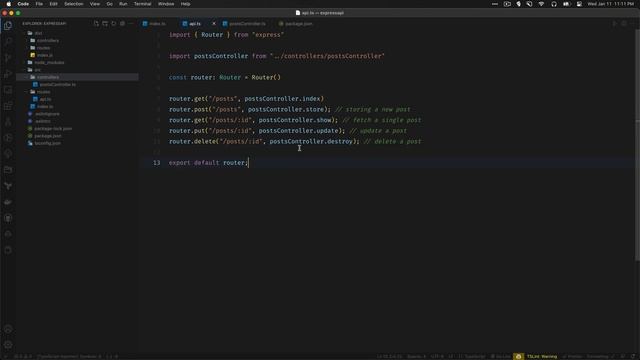Open the Accounts icon in the activity bar
This screenshot has width=640, height=360.
tap(8, 329)
